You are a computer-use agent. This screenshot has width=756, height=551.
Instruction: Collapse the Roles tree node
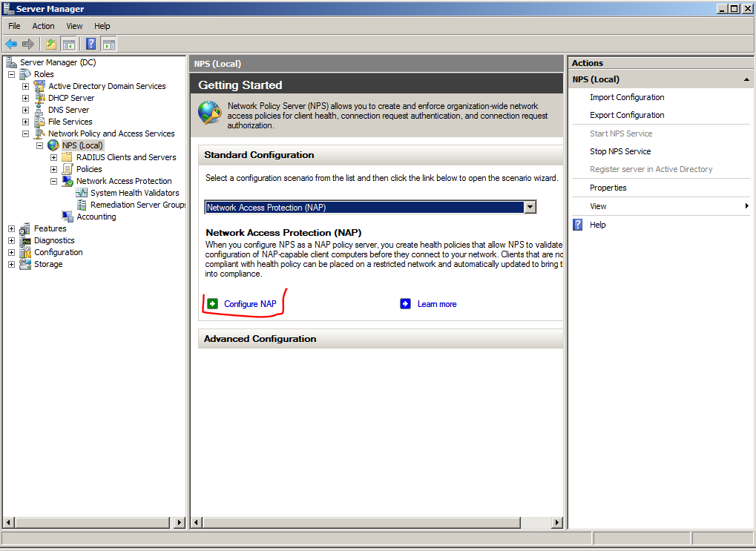[x=12, y=74]
